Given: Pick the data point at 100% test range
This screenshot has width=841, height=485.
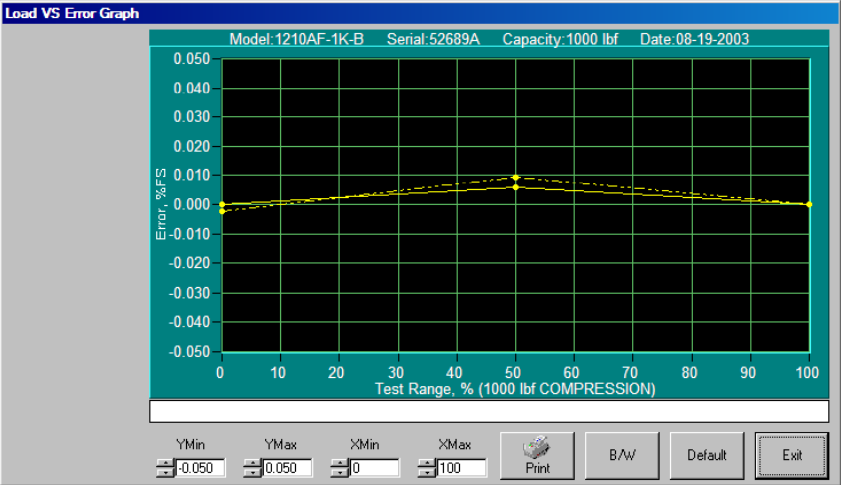Looking at the screenshot, I should click(809, 204).
